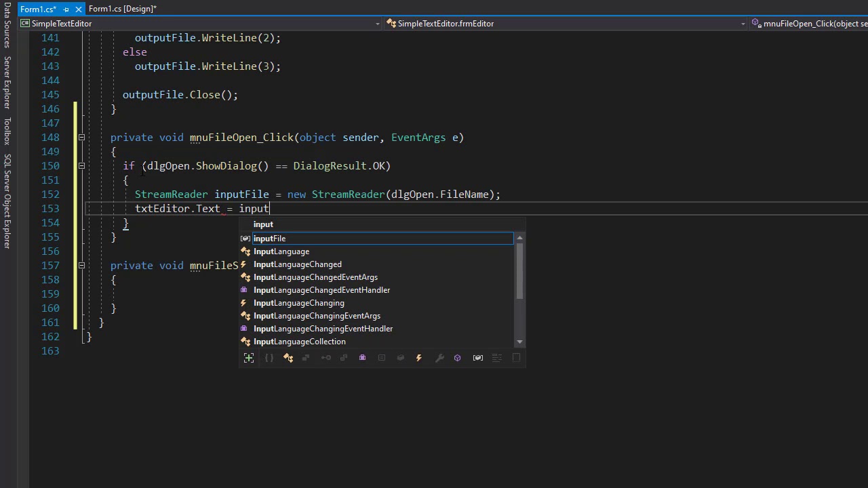
Task: Collapse the method region at line 157
Action: tap(81, 266)
